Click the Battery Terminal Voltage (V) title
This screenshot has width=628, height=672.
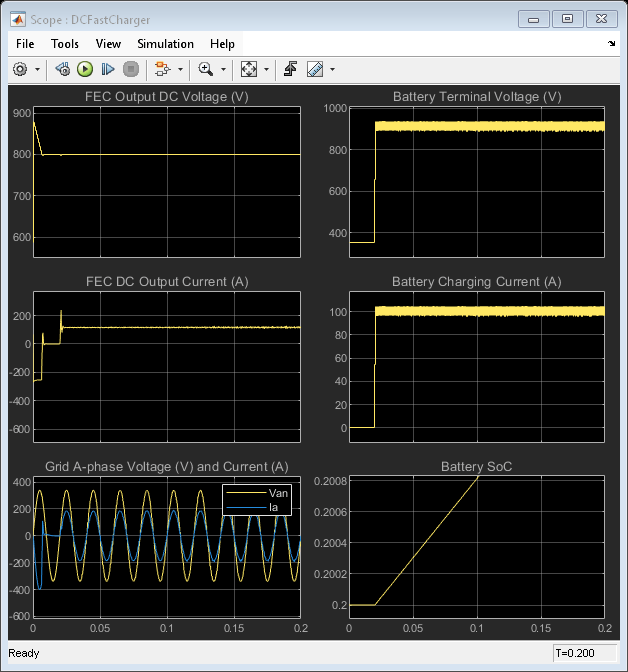(477, 96)
